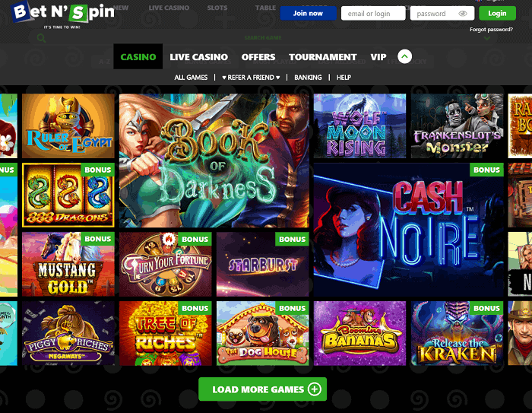Open Release the Kraken game

pos(457,333)
